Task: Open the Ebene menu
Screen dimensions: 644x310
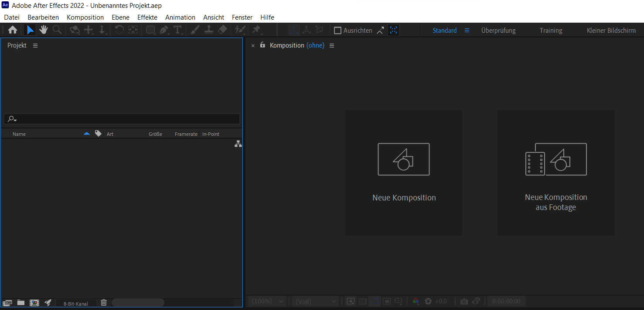Action: (120, 17)
